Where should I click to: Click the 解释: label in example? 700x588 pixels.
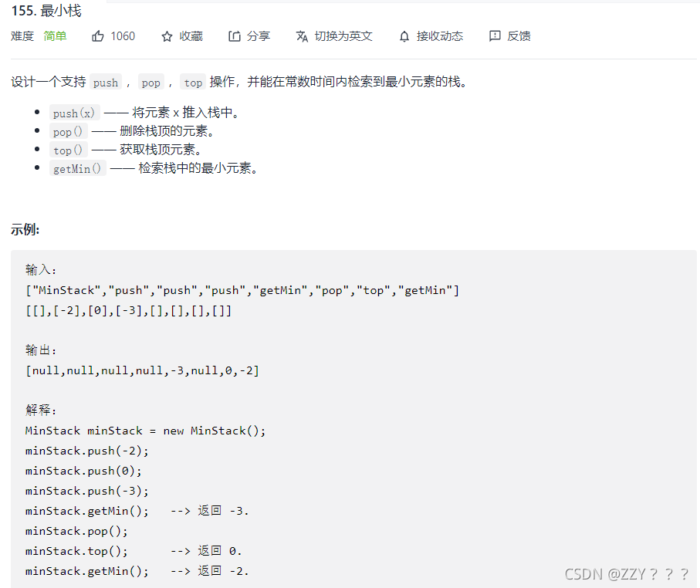point(41,410)
